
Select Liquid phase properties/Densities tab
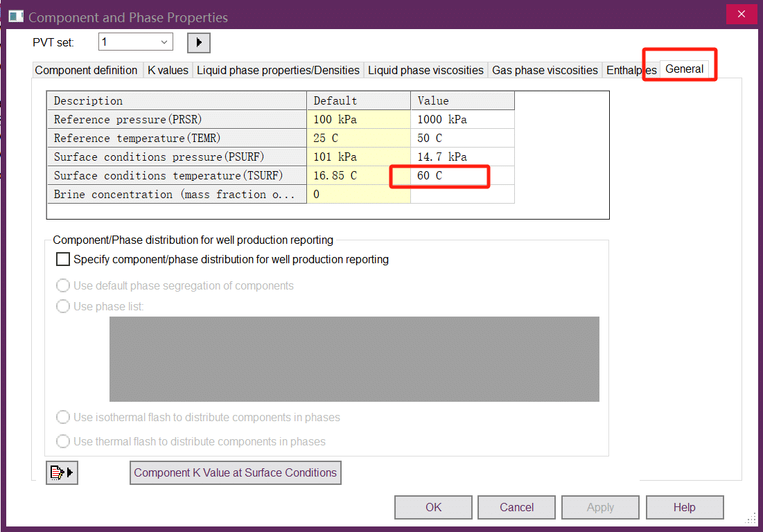(278, 70)
